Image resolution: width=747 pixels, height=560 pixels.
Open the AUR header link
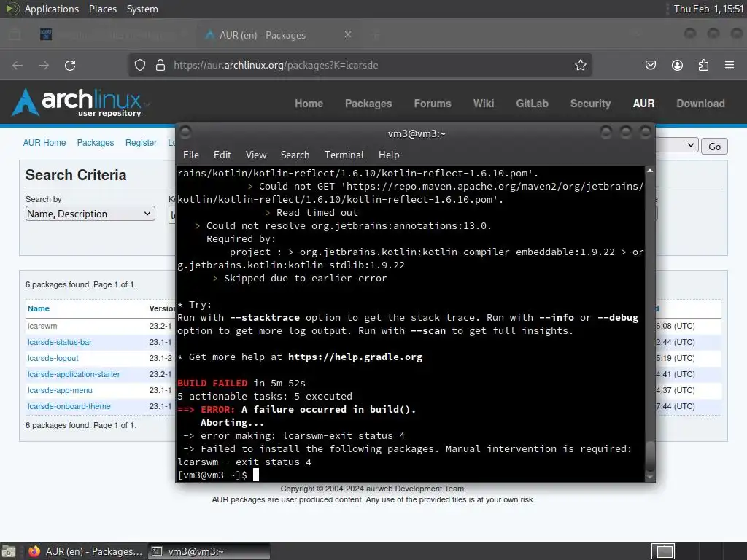643,104
